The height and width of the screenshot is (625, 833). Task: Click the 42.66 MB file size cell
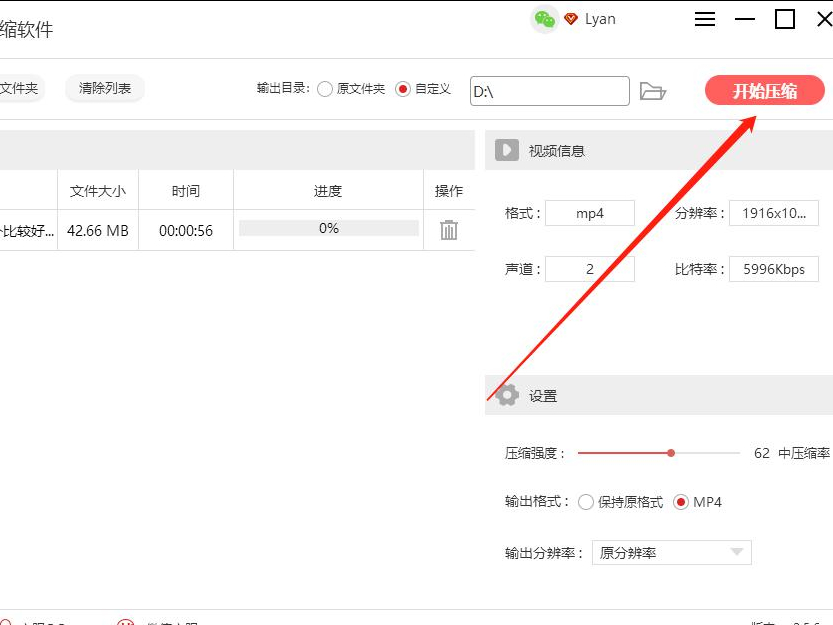(98, 231)
